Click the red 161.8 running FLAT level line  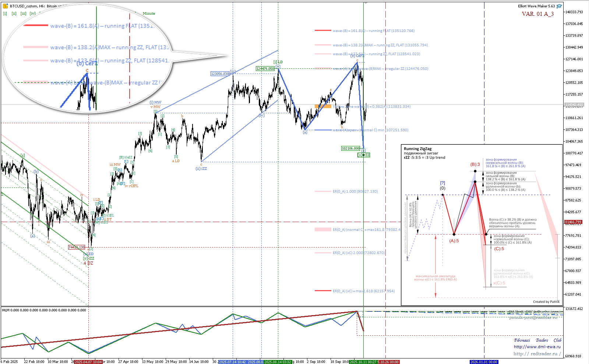[323, 31]
